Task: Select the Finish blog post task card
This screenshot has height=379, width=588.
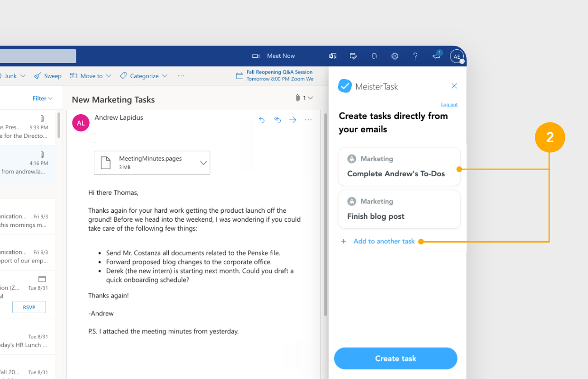Action: coord(399,209)
